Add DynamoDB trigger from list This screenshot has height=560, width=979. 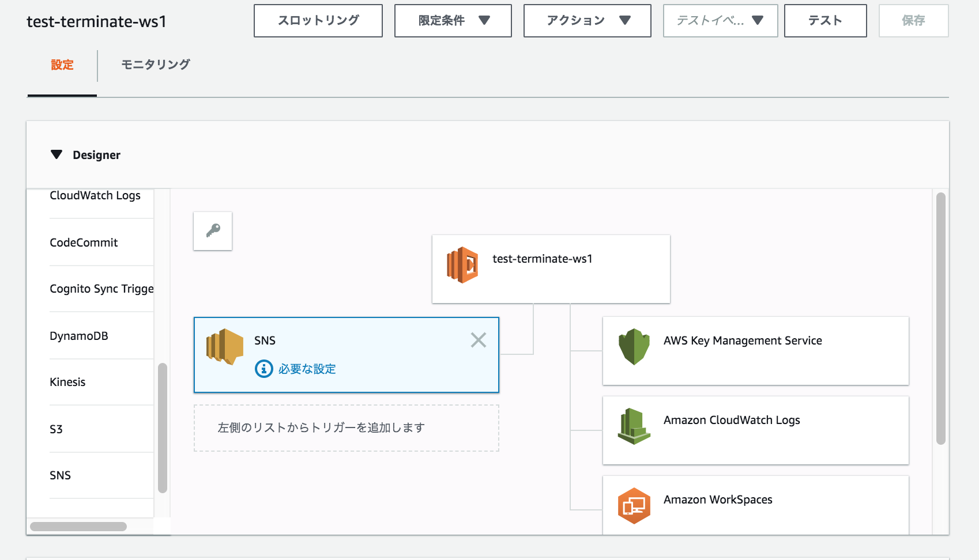79,336
